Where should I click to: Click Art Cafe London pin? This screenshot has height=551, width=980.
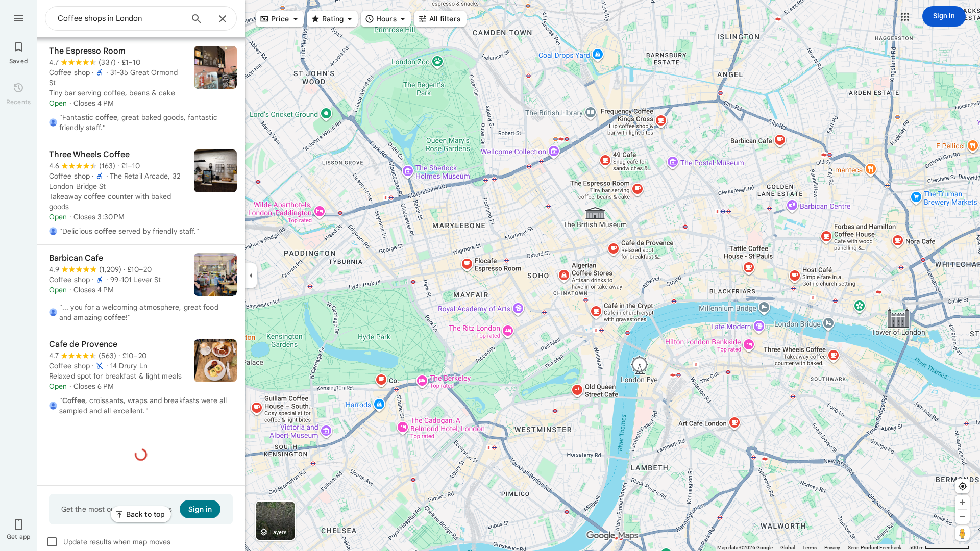coord(734,422)
